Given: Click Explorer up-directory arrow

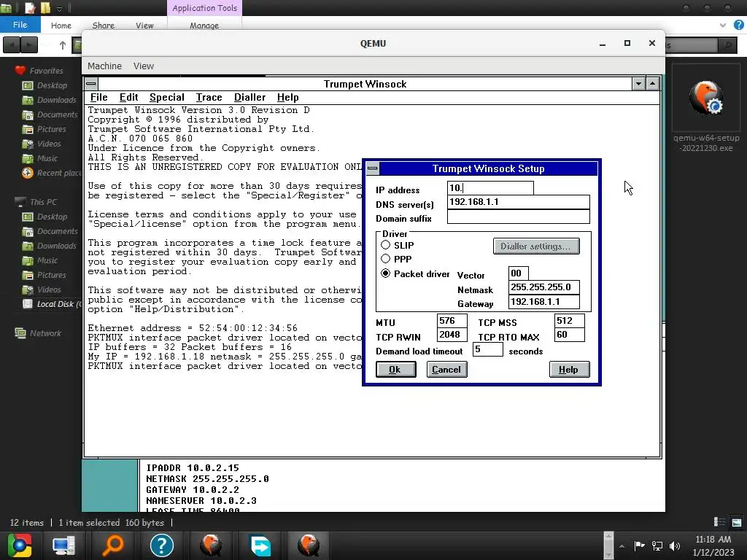Looking at the screenshot, I should click(x=63, y=45).
